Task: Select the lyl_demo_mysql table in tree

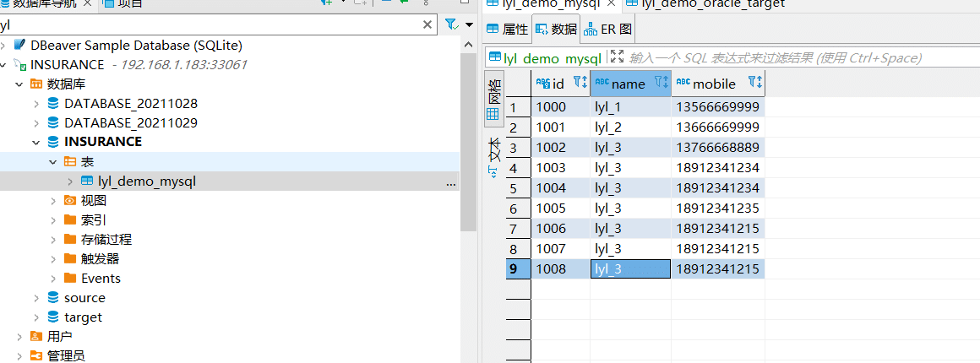Action: (147, 181)
